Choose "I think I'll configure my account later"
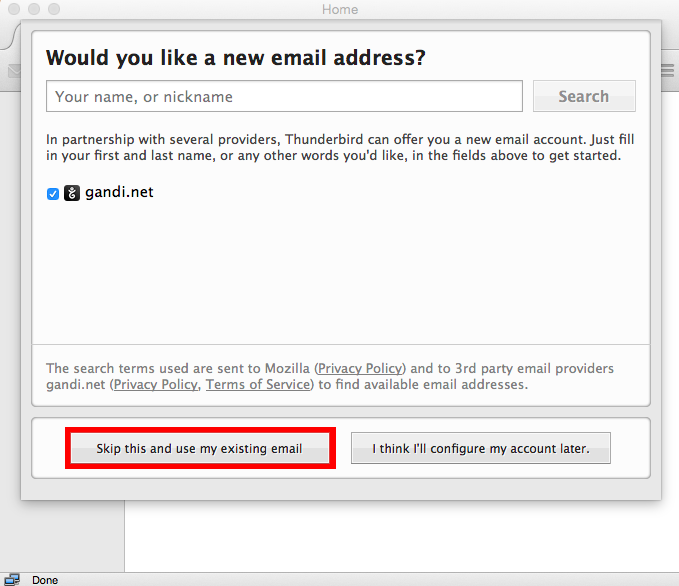Image resolution: width=679 pixels, height=586 pixels. (481, 448)
